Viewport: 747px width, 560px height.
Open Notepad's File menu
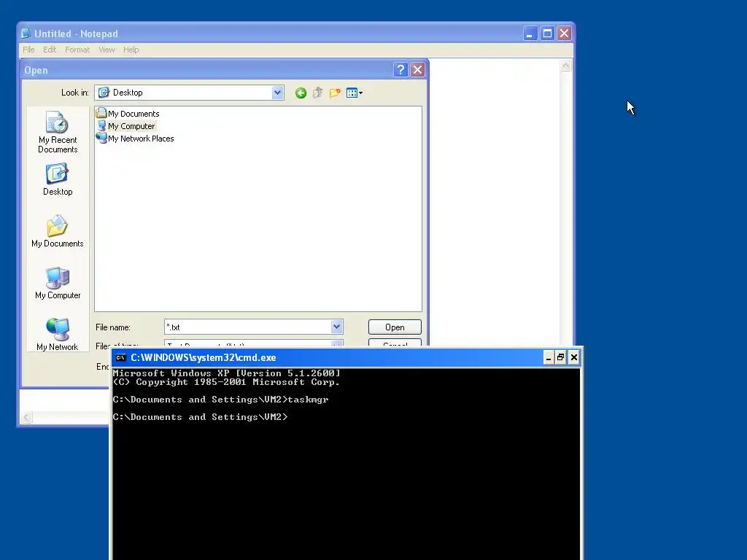pyautogui.click(x=28, y=50)
